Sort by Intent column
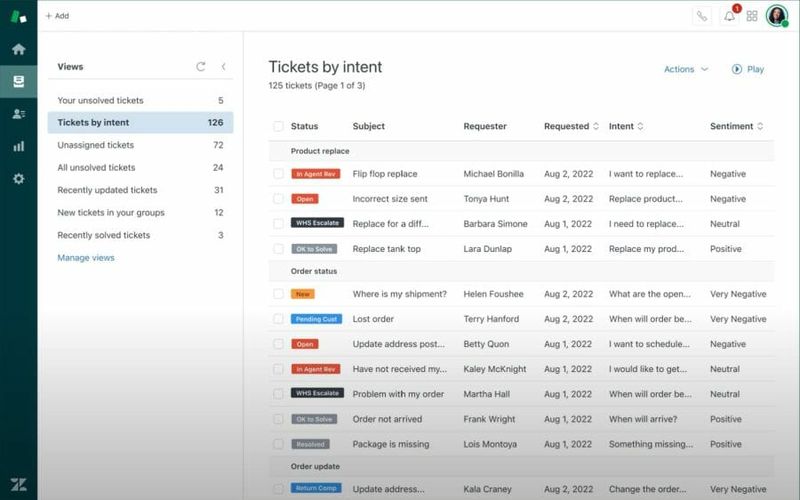 coord(626,126)
